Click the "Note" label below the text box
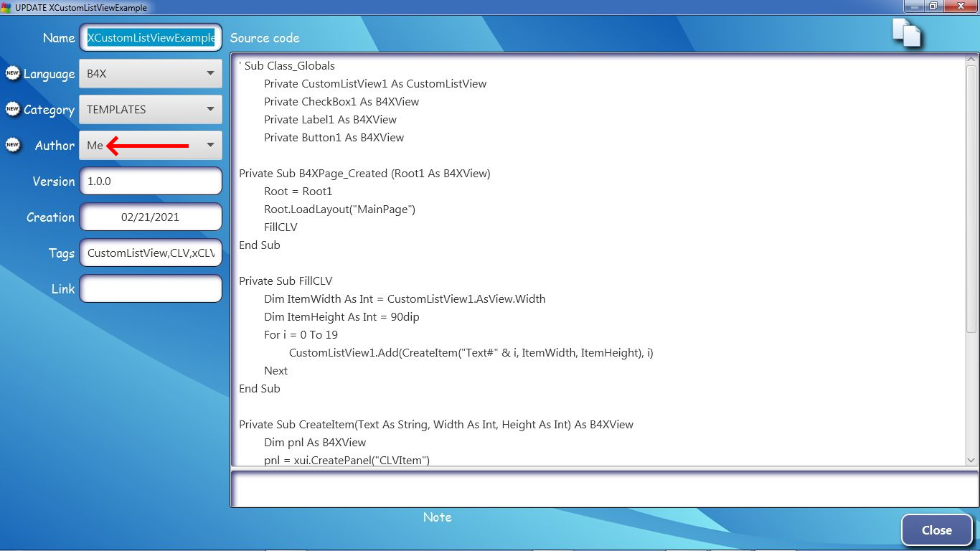The image size is (980, 551). click(x=437, y=517)
